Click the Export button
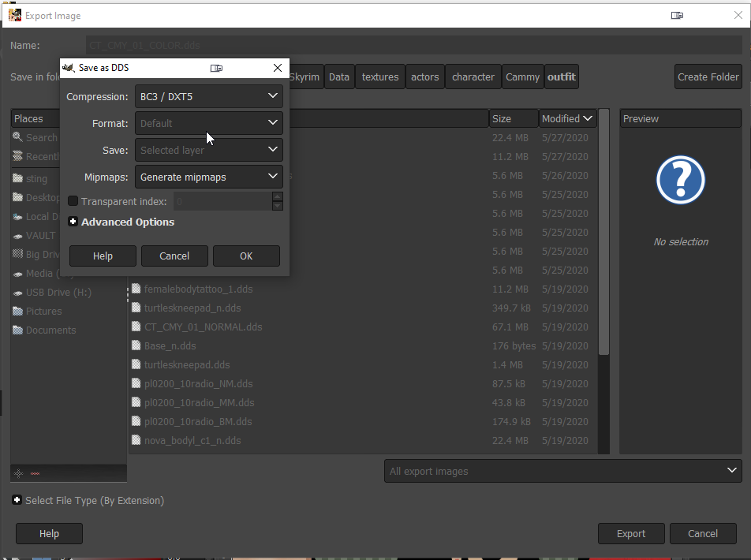Image resolution: width=751 pixels, height=560 pixels. 631,534
